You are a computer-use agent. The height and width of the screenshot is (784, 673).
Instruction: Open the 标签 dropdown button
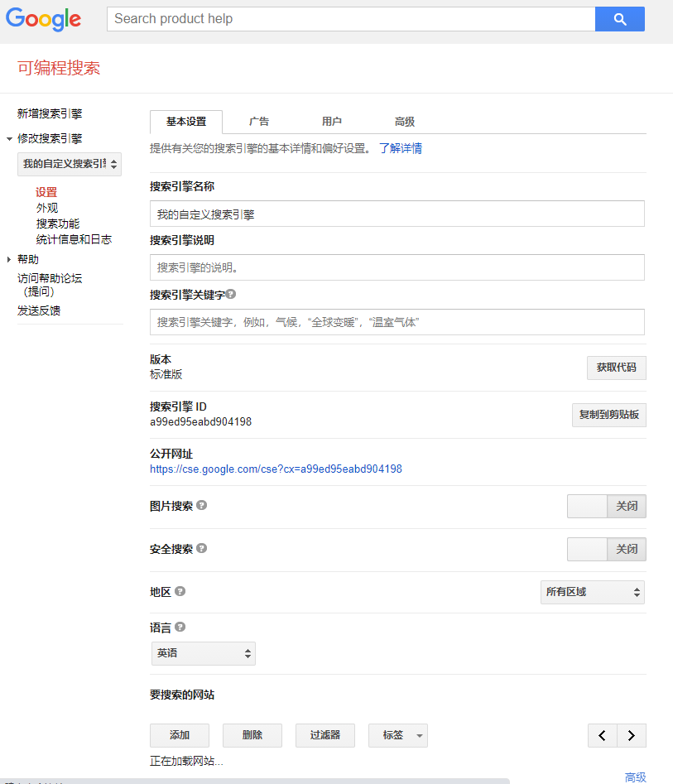tap(398, 735)
